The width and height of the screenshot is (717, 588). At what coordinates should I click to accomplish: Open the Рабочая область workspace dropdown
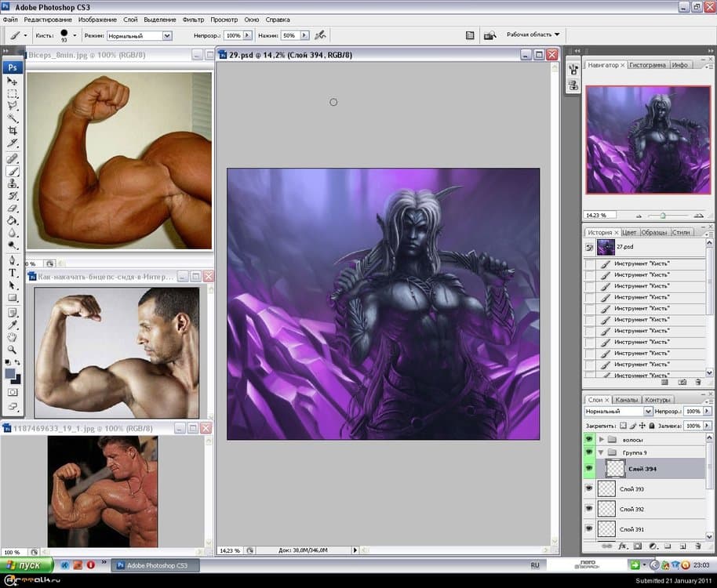533,34
